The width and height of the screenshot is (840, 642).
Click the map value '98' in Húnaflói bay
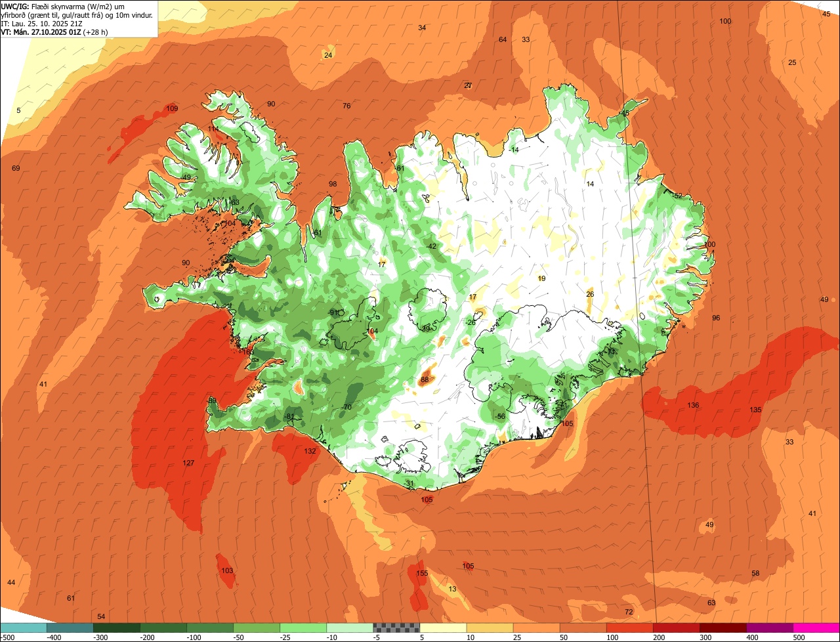click(x=333, y=184)
